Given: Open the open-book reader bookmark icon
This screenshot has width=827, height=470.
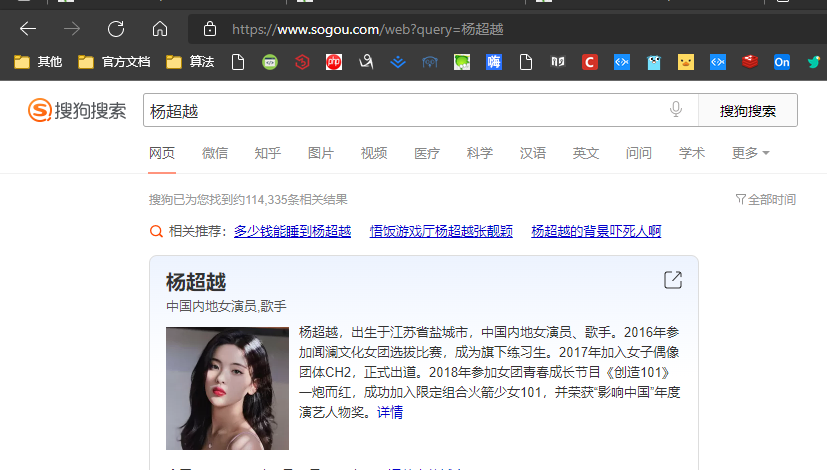Looking at the screenshot, I should (557, 62).
